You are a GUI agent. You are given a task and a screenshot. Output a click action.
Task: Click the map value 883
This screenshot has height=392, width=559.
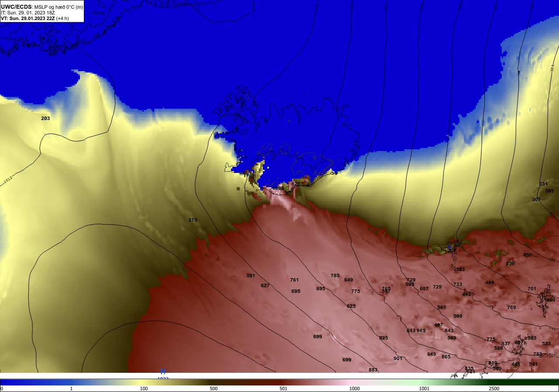click(x=373, y=370)
